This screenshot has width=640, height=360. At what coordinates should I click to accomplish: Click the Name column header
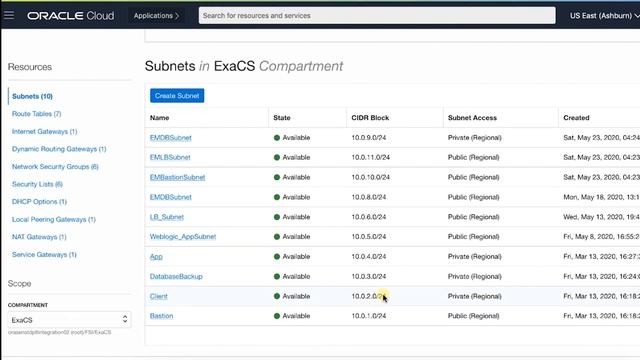coord(159,118)
